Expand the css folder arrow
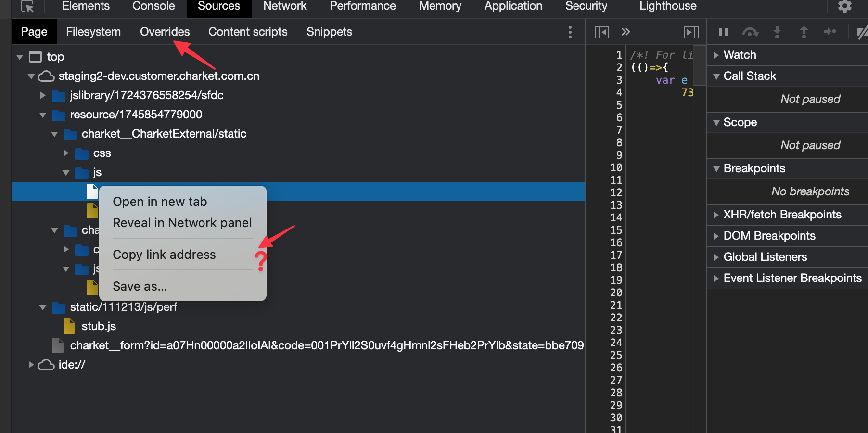The width and height of the screenshot is (868, 433). [66, 153]
